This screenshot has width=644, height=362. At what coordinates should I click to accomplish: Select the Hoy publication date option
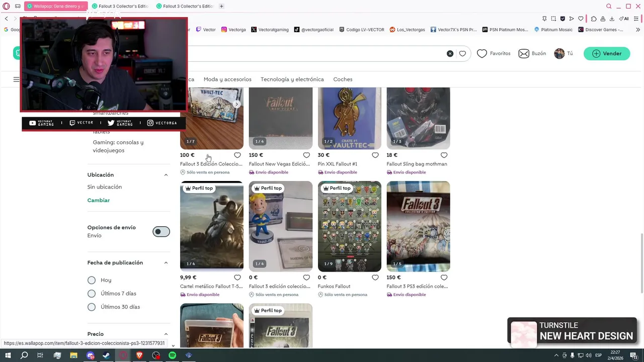(92, 280)
